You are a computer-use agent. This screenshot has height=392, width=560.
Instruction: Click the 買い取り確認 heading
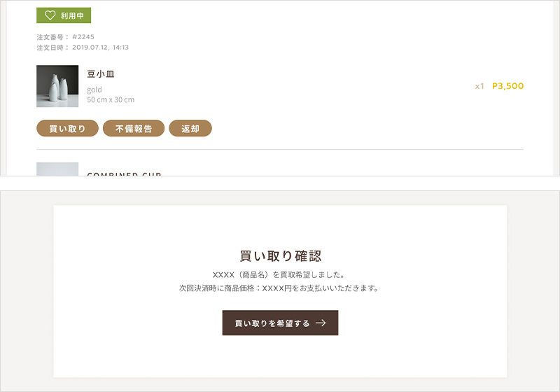(x=280, y=256)
